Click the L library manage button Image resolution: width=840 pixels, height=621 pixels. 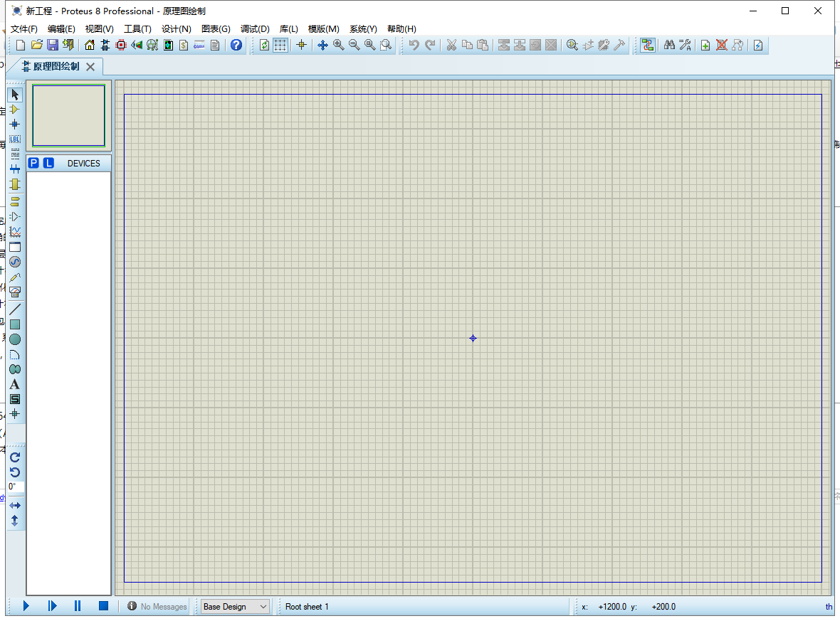point(48,164)
